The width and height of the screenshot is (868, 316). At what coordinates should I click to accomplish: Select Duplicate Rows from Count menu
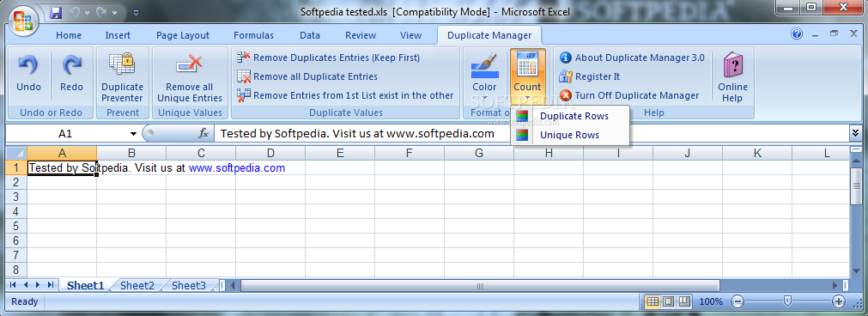pos(569,116)
